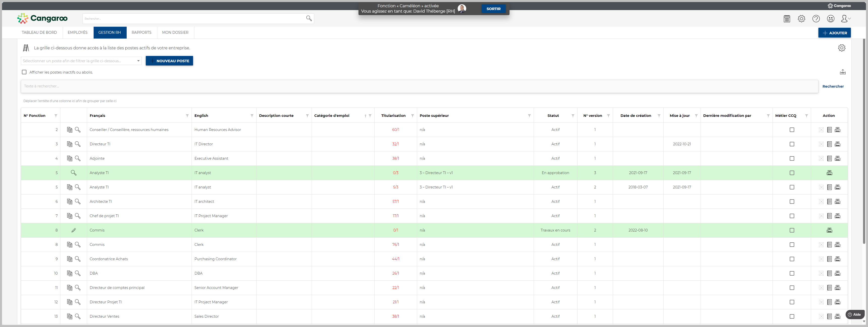Switch to the EMPLOYÉS tab
868x327 pixels.
(78, 33)
